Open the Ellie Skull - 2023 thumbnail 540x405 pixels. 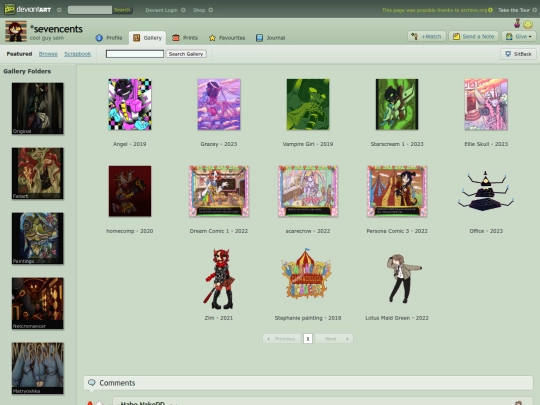point(486,104)
